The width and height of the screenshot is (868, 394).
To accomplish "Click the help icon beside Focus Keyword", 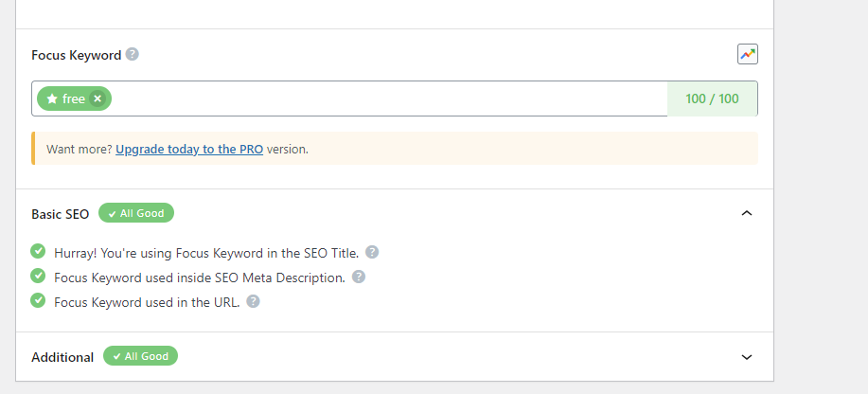I will [133, 54].
